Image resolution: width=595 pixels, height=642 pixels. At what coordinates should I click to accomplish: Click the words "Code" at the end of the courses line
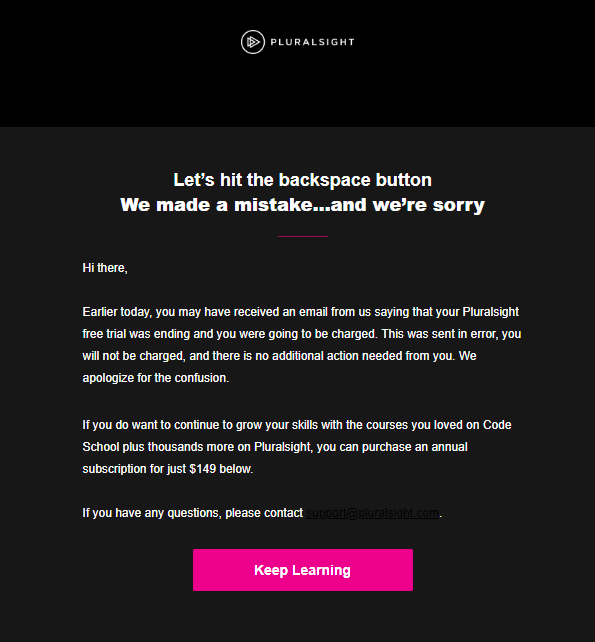(x=497, y=425)
